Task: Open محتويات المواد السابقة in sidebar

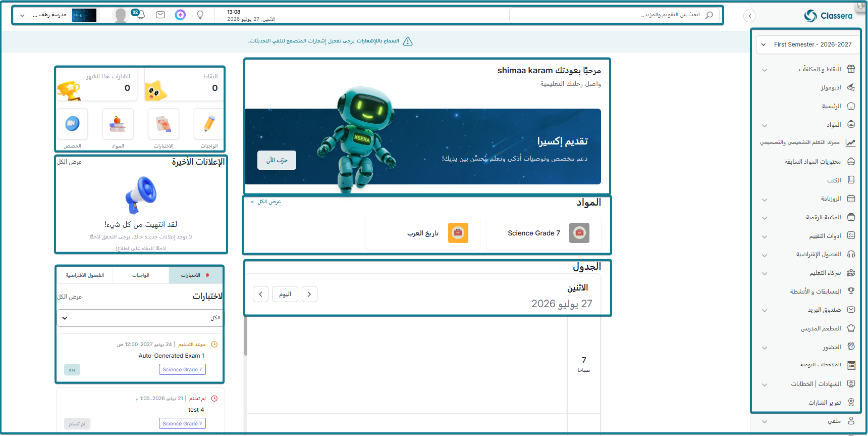Action: coord(812,162)
